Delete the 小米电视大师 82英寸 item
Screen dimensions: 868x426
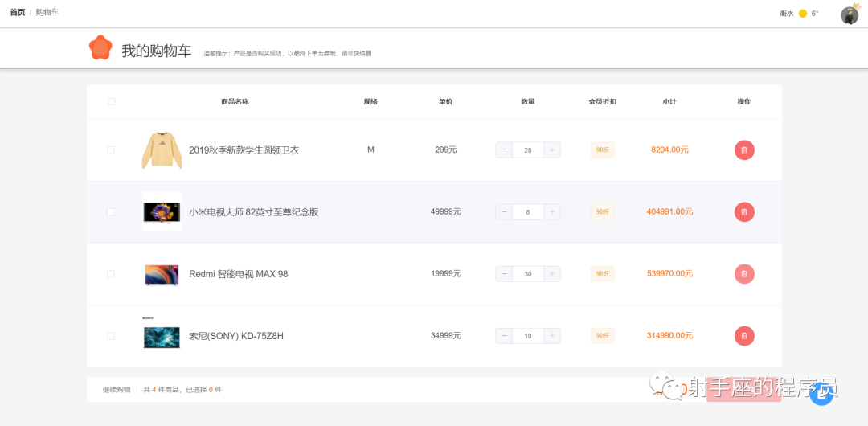pos(744,212)
